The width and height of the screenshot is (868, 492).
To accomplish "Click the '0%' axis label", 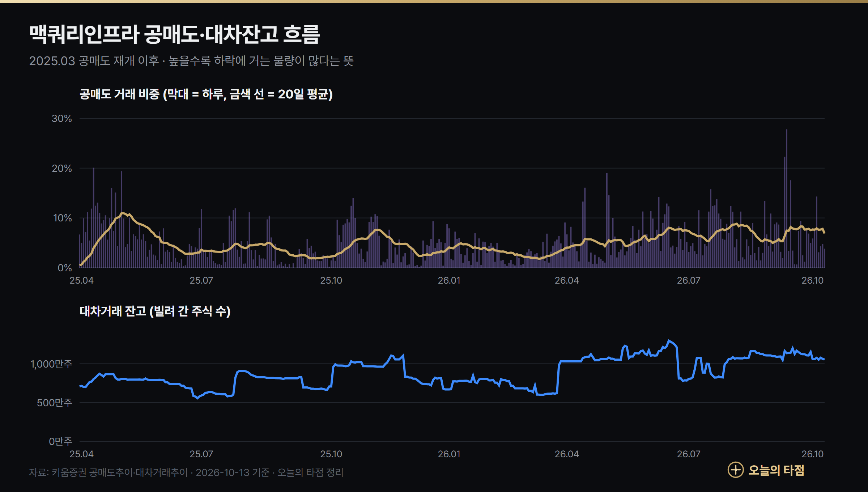I will click(65, 268).
